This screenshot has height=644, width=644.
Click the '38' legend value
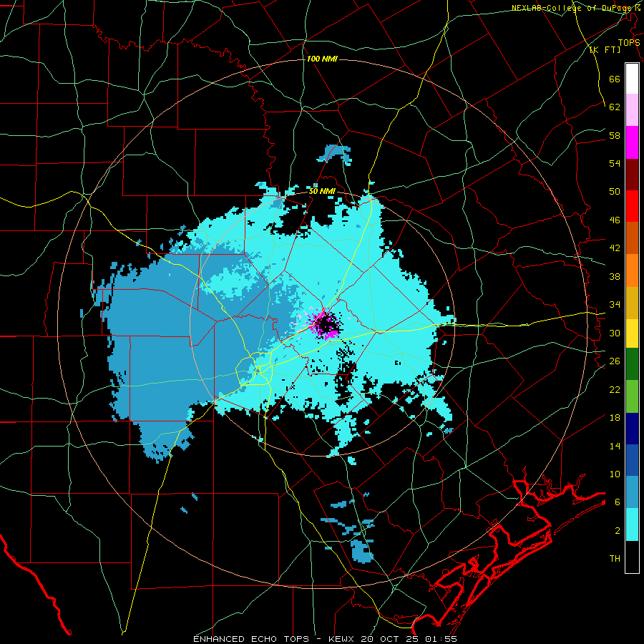point(615,276)
